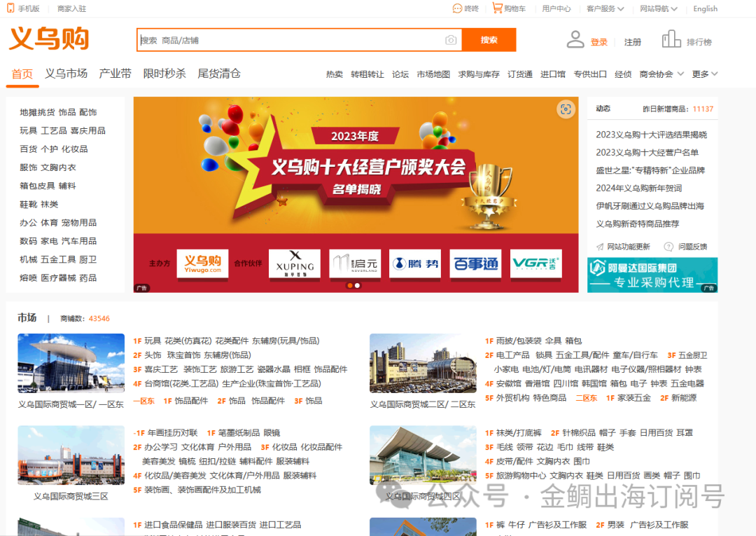Open 袜类/打底裤 in 四区 1F
This screenshot has width=756, height=536.
pos(519,433)
